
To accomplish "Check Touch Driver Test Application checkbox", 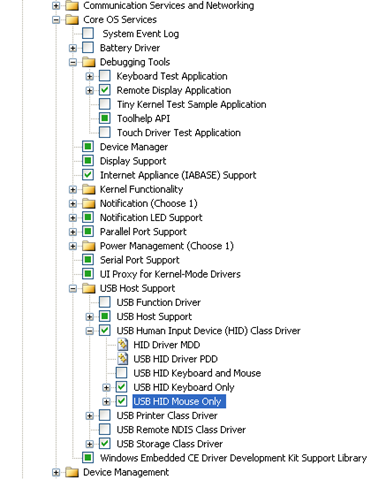I will click(105, 133).
